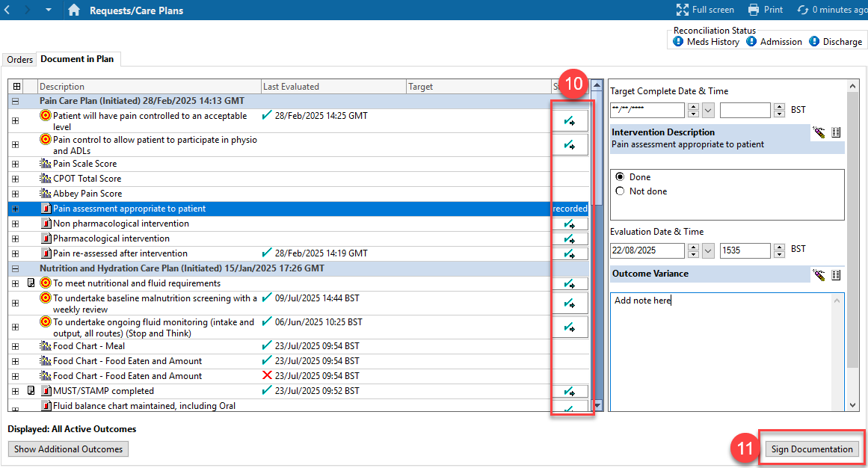The height and width of the screenshot is (468, 868).
Task: Open the navigation history dropdown arrow
Action: [48, 10]
